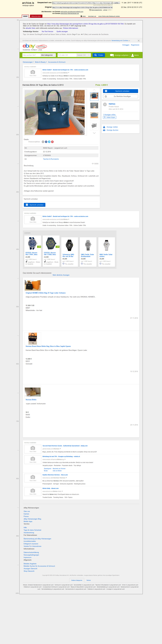Open Mehr ähnliche Anzeigen link
This screenshot has width=162, height=644.
click(x=61, y=275)
